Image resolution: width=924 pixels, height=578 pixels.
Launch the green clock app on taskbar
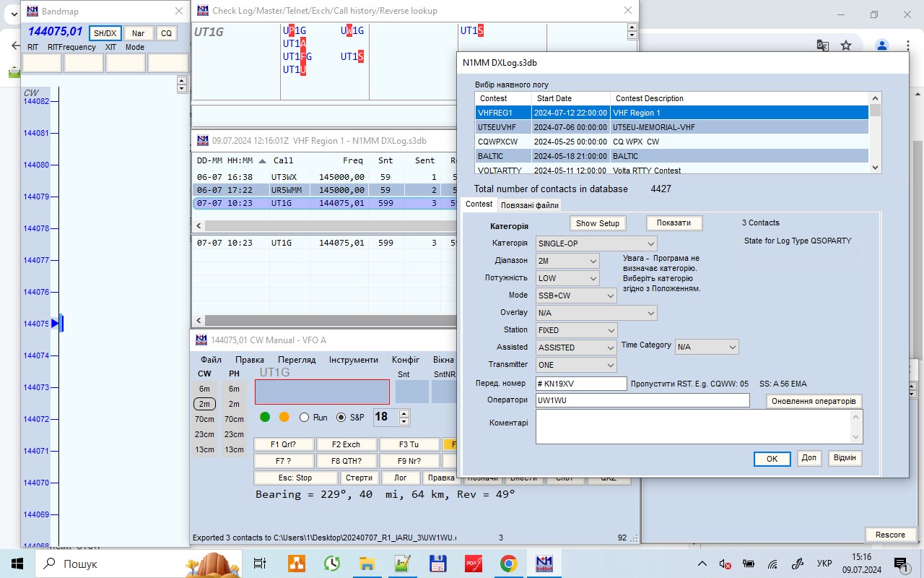tap(331, 564)
